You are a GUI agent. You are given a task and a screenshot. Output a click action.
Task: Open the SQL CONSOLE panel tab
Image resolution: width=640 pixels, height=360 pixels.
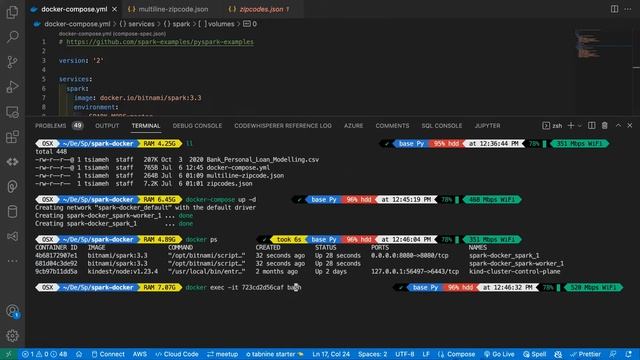tap(442, 126)
